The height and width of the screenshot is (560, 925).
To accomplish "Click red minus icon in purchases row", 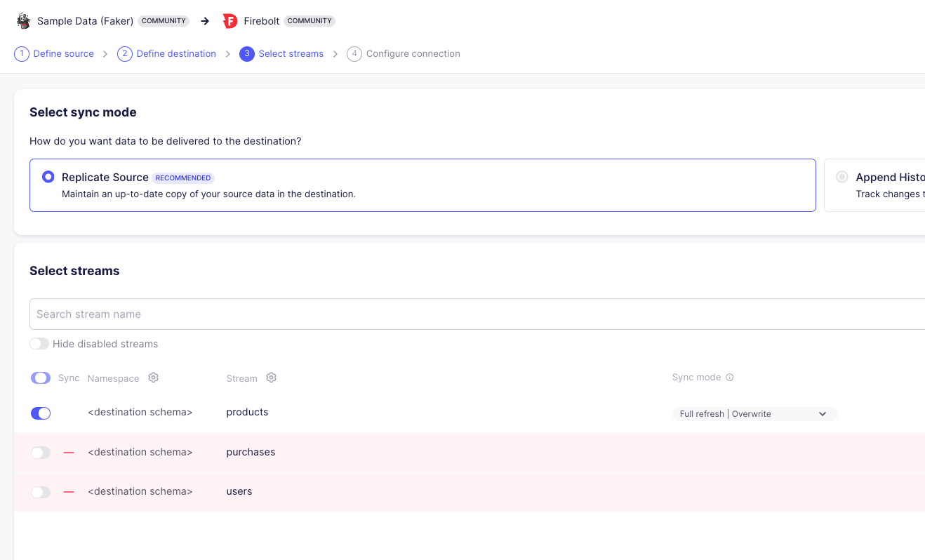I will (69, 453).
